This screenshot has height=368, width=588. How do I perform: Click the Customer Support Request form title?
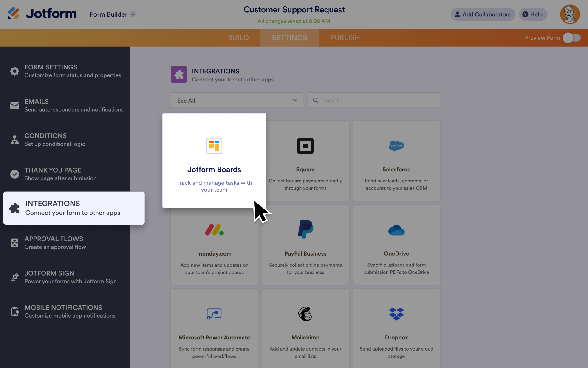pyautogui.click(x=294, y=10)
